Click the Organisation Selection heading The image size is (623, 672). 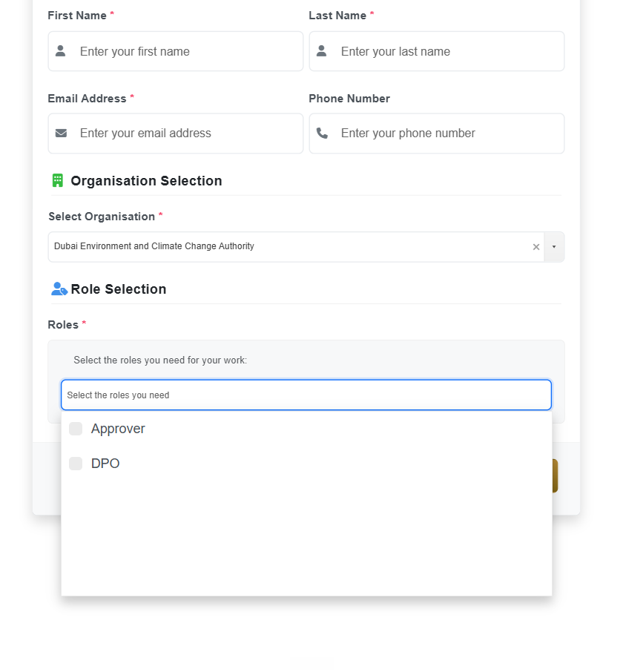pos(146,181)
